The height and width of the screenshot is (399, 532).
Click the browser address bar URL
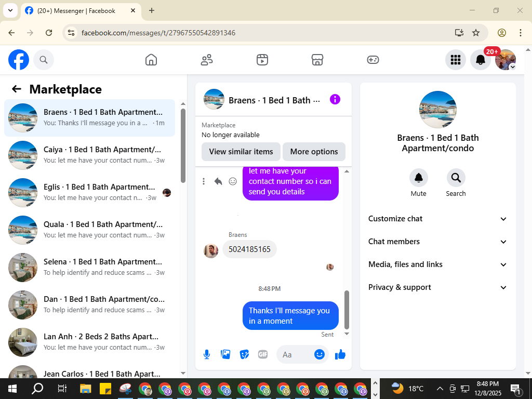click(158, 33)
